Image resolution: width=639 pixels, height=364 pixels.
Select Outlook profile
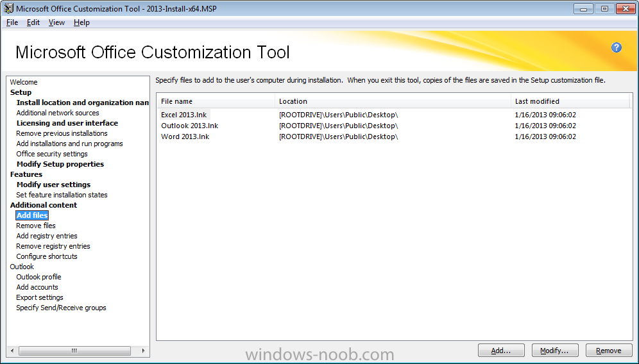38,277
